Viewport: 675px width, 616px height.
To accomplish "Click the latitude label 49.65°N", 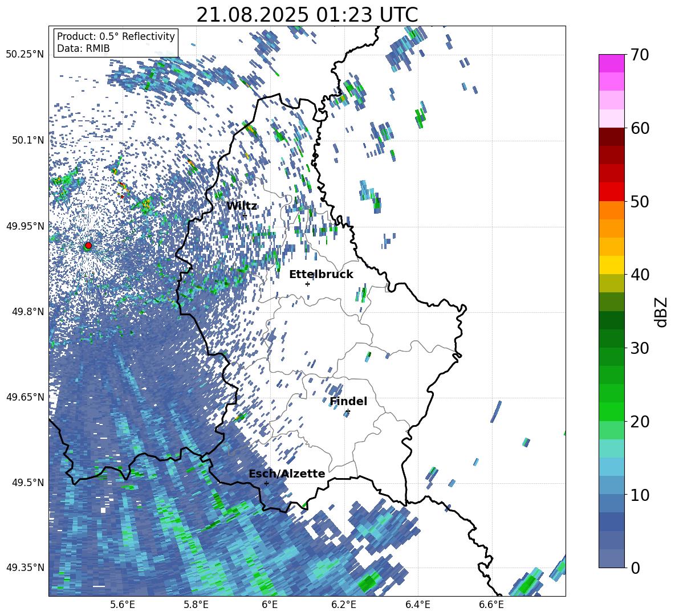I will click(25, 397).
